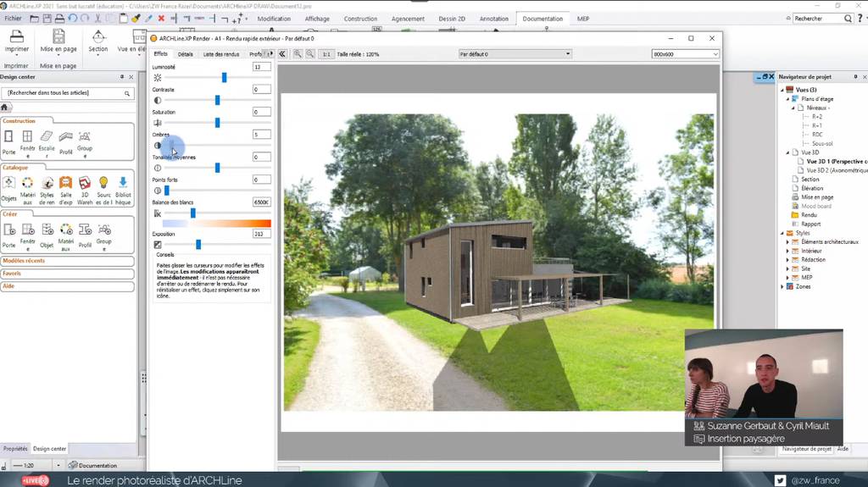Click the red X delete icon
This screenshot has width=868, height=487.
coord(161,19)
